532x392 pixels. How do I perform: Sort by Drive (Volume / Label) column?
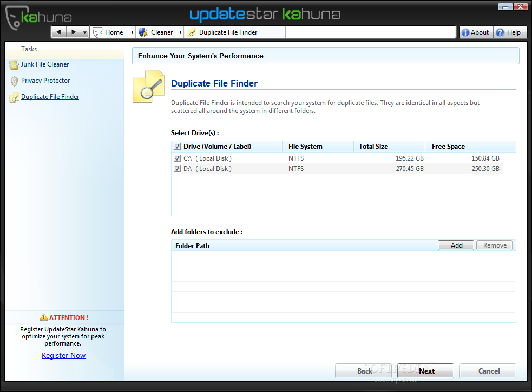pos(217,146)
